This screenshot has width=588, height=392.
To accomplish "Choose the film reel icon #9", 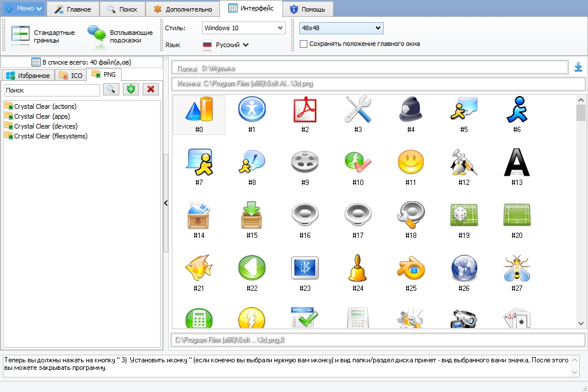I will point(305,162).
